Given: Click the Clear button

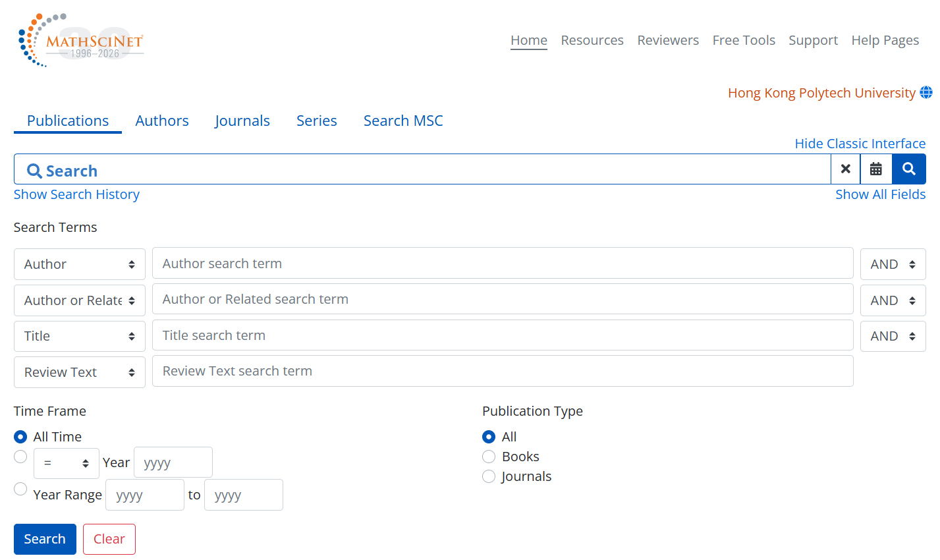Looking at the screenshot, I should click(x=109, y=539).
